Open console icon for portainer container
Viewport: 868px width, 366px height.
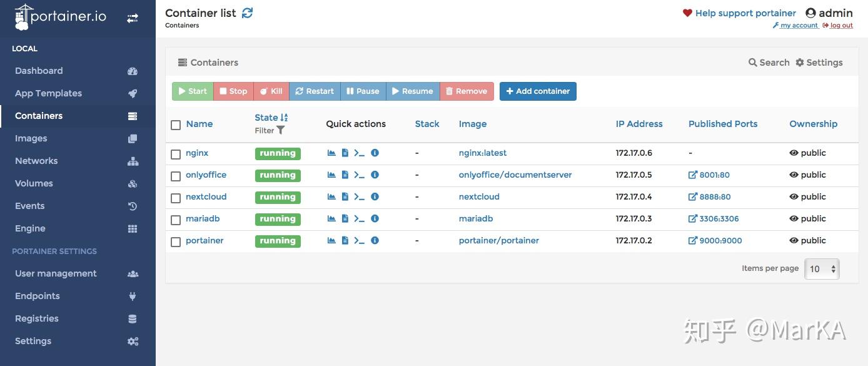pos(359,240)
